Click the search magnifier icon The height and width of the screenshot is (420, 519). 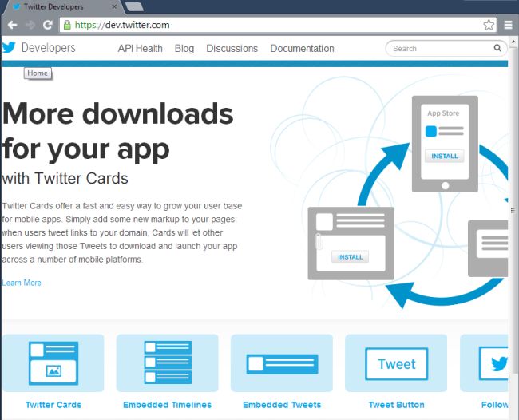pyautogui.click(x=497, y=48)
